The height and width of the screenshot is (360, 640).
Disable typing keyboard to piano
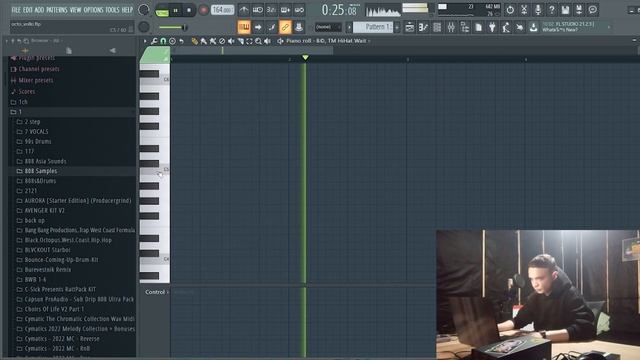(244, 27)
